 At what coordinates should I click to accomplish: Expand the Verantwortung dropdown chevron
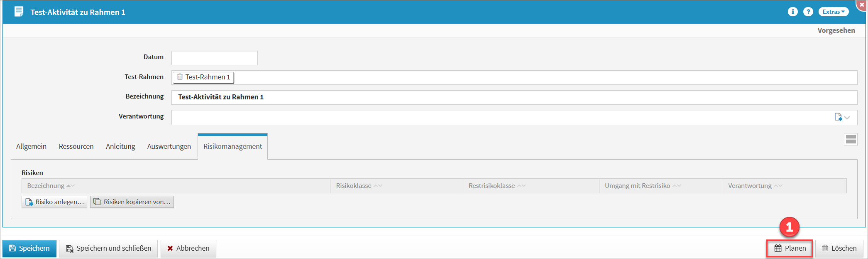tap(847, 118)
